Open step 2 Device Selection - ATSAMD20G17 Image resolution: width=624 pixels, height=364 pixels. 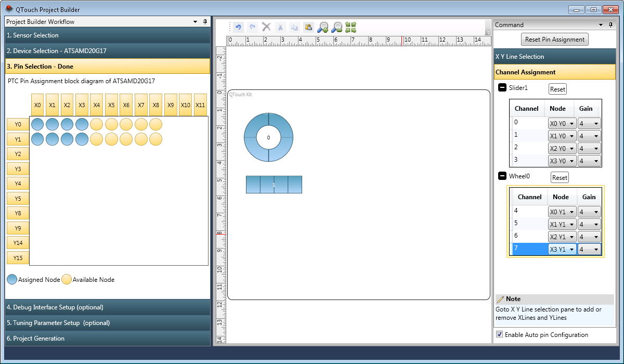pyautogui.click(x=107, y=51)
